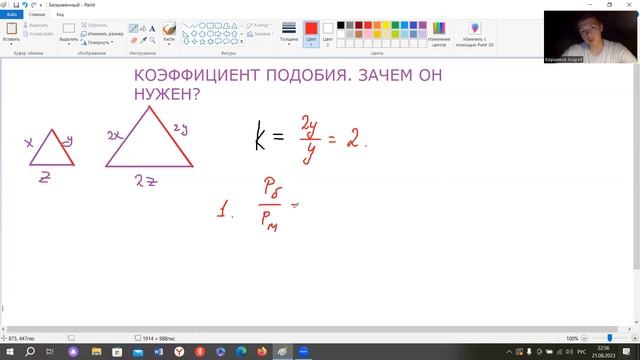Click the Select (Выделить) rectangle icon
The width and height of the screenshot is (640, 360).
pyautogui.click(x=69, y=28)
